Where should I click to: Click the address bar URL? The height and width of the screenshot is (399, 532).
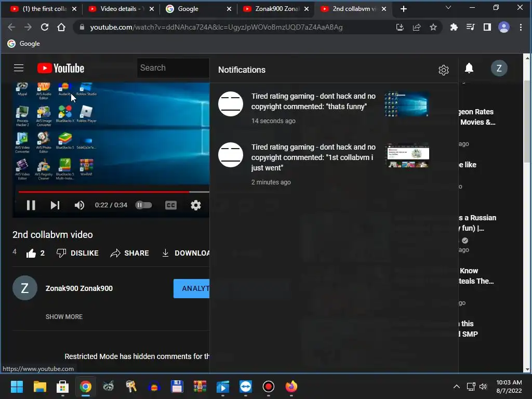(x=216, y=27)
